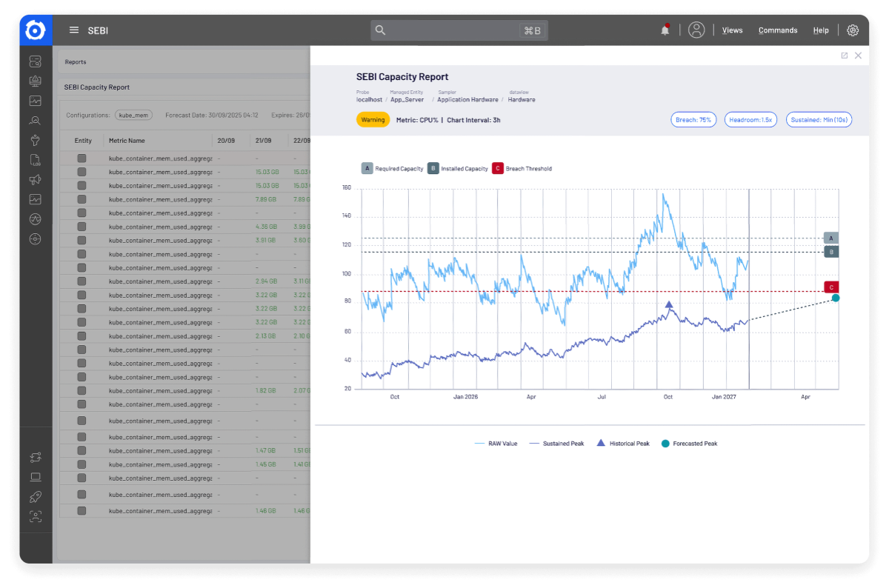
Task: Expand the hamburger navigation menu beside SEBI
Action: click(x=73, y=30)
